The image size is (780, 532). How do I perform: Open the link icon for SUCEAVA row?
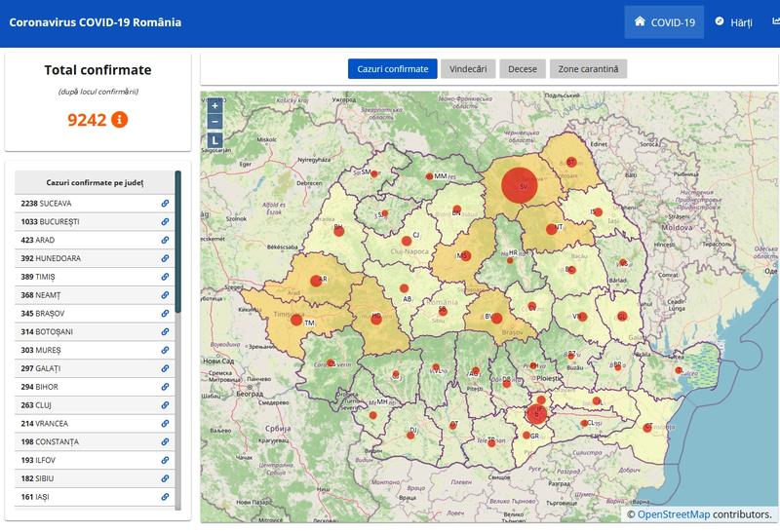166,204
